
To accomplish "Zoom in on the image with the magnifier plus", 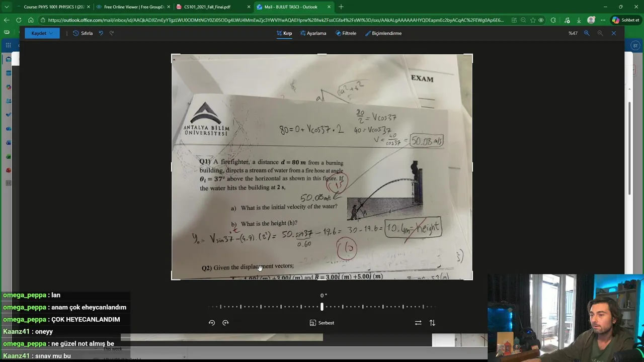I will click(x=587, y=33).
